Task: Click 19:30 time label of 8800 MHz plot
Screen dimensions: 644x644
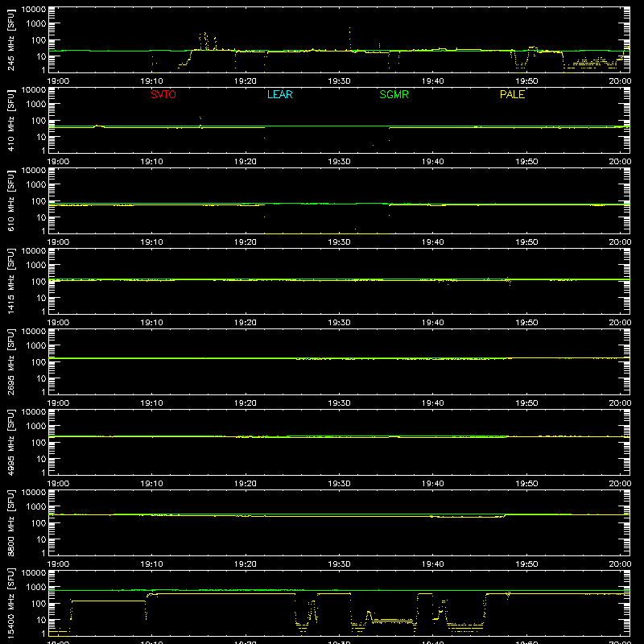Action: (339, 564)
